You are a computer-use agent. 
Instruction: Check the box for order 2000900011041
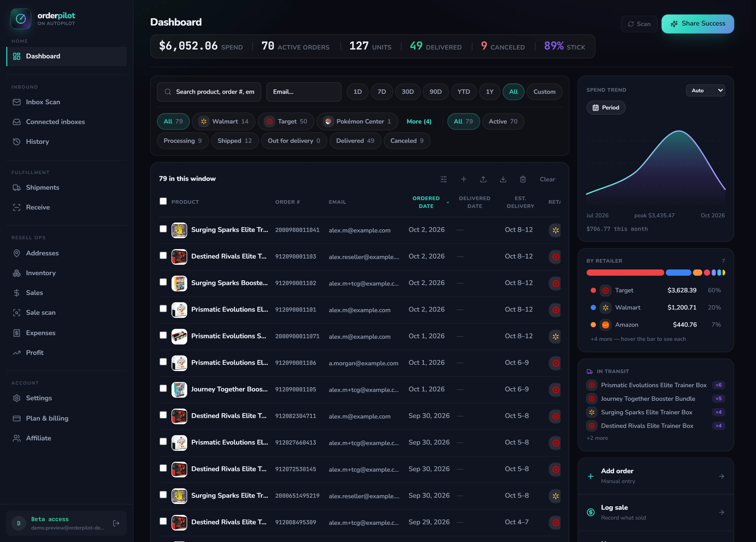tap(163, 229)
